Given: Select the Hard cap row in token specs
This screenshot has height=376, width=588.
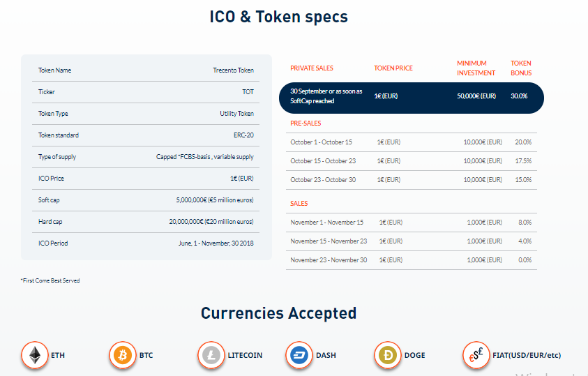Looking at the screenshot, I should pos(146,222).
